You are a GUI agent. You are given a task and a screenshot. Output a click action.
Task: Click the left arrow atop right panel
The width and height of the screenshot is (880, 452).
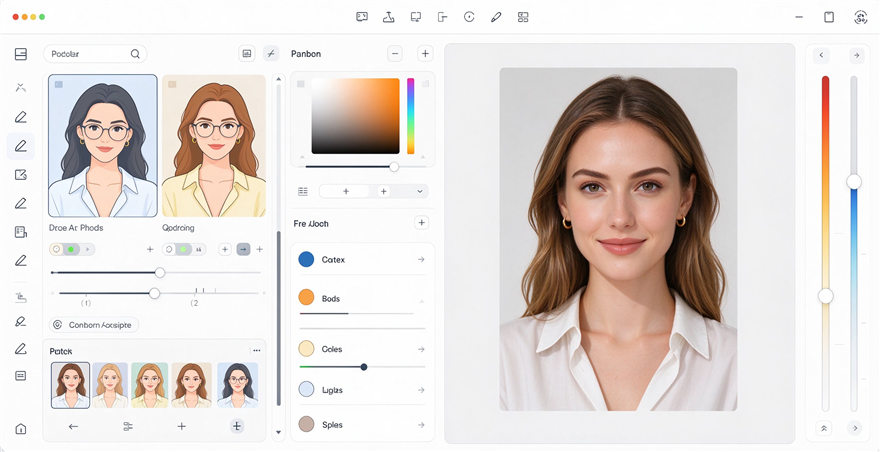click(821, 55)
